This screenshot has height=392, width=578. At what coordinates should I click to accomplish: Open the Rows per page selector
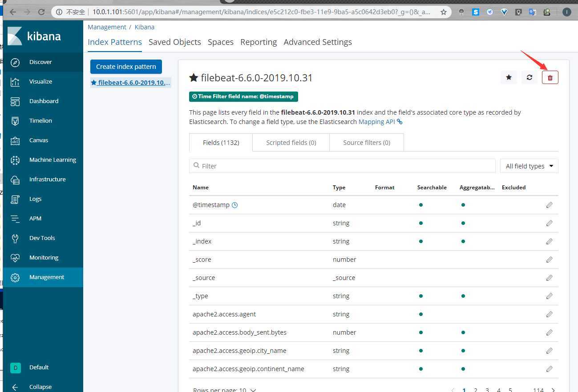pyautogui.click(x=224, y=390)
